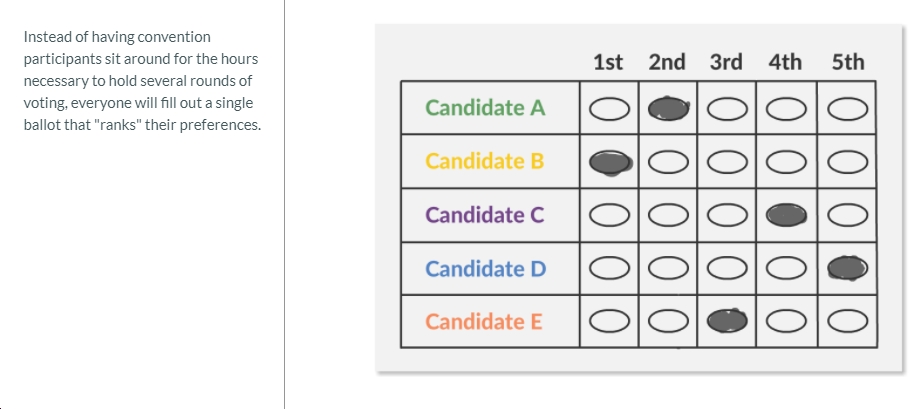Click the green Candidate A label

[x=486, y=108]
